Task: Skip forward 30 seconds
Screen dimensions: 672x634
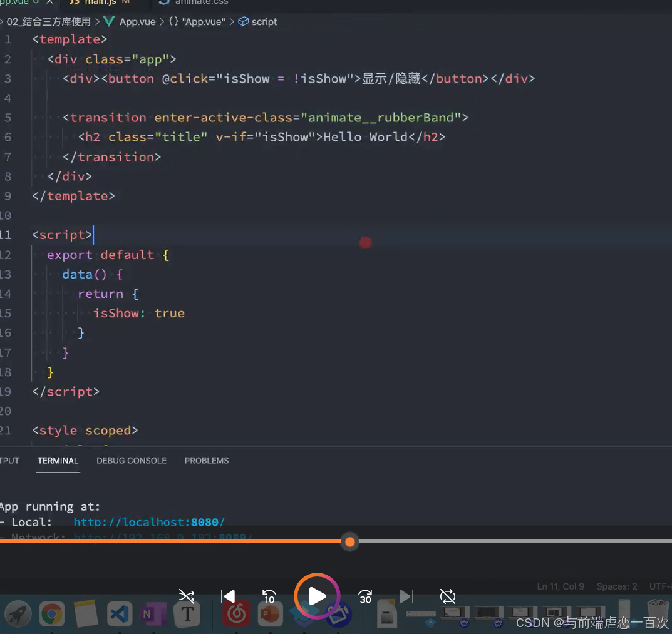Action: coord(365,596)
